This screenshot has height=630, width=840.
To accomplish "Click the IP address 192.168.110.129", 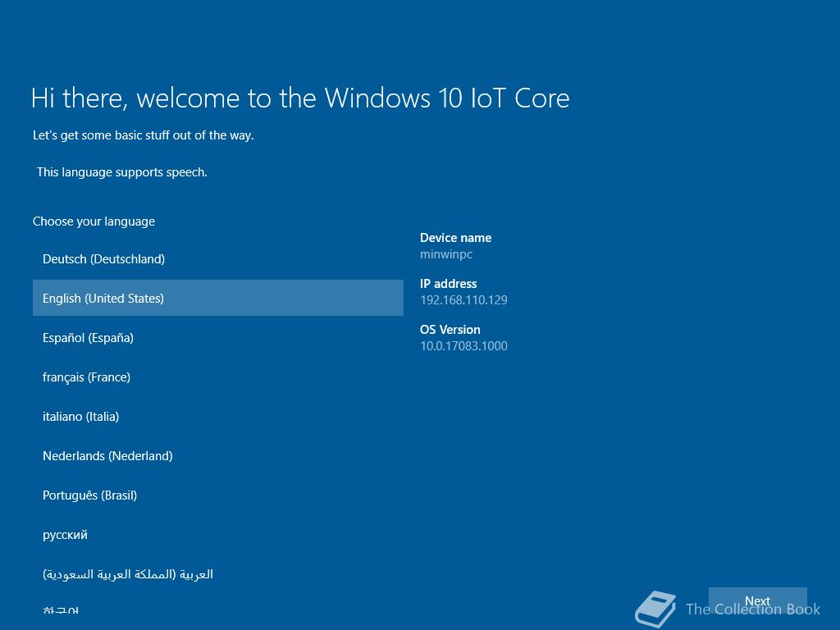I will [x=463, y=300].
